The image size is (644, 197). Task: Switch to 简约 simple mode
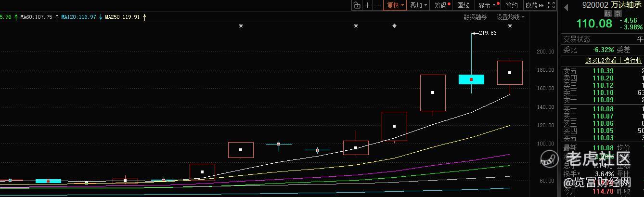(x=512, y=5)
